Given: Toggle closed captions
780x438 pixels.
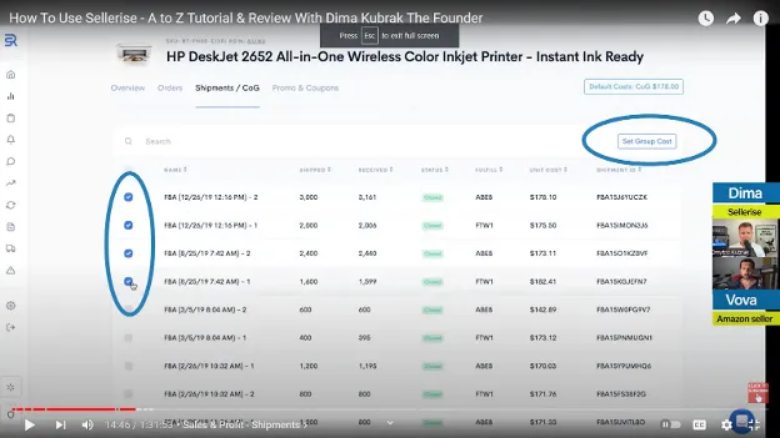Looking at the screenshot, I should point(699,425).
